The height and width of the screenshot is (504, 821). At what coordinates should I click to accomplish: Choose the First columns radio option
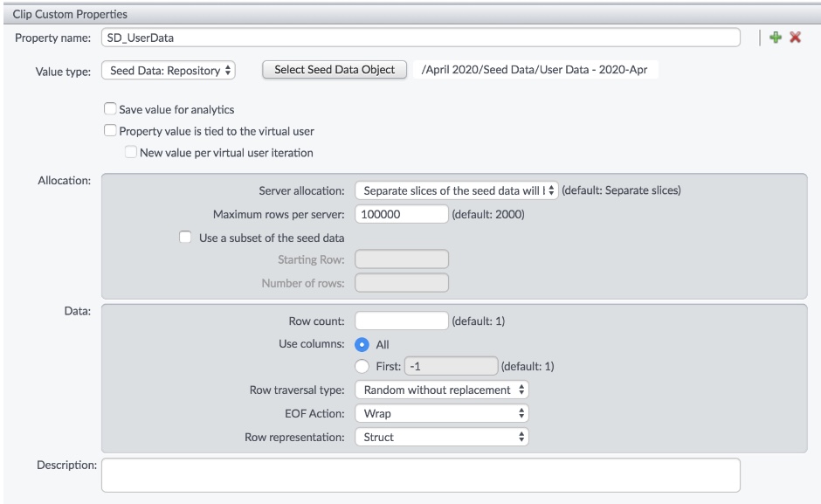(362, 366)
